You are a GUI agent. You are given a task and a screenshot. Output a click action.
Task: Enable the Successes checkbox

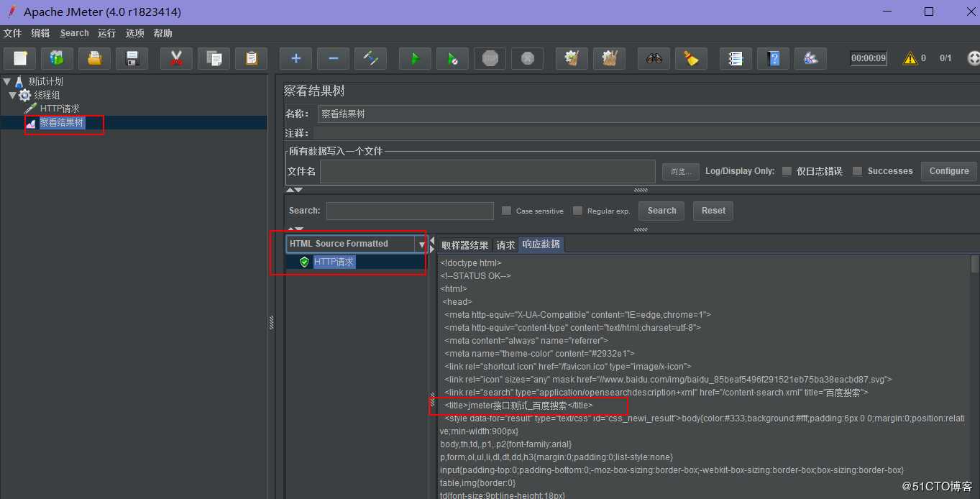(x=857, y=171)
